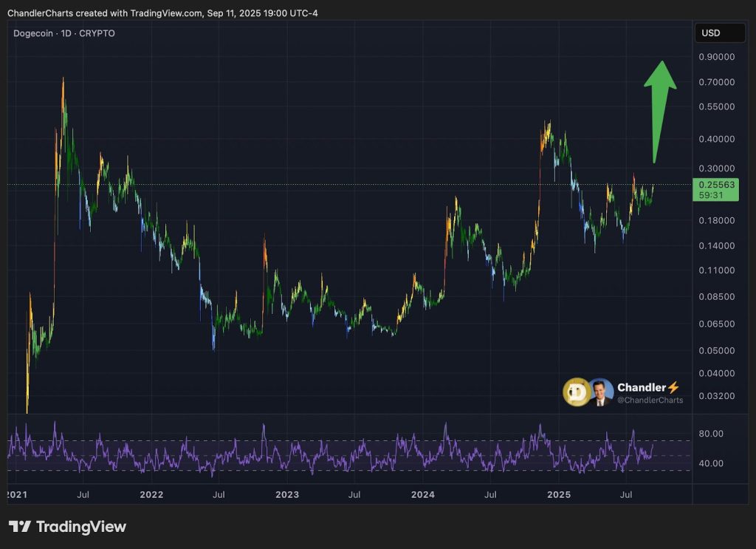The image size is (756, 549).
Task: Click the Jul label between 2023 and 2024
Action: pyautogui.click(x=354, y=494)
